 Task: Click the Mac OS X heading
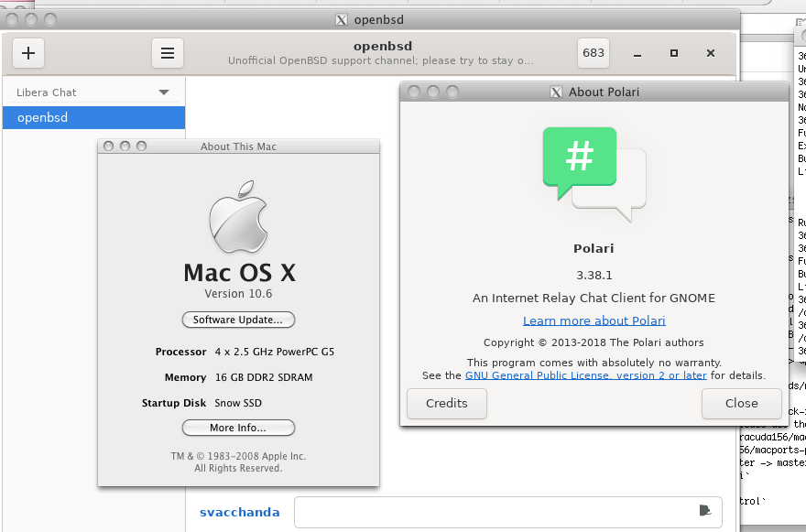(x=240, y=273)
